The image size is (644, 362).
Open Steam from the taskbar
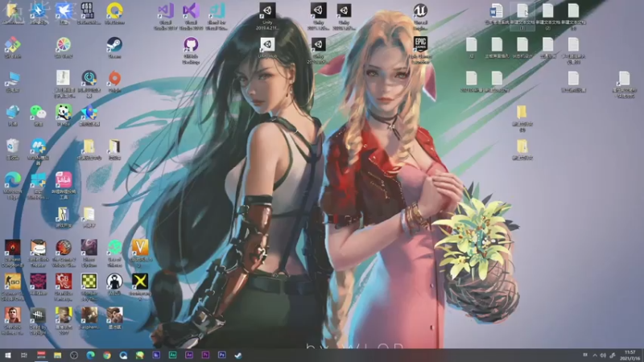[238, 355]
